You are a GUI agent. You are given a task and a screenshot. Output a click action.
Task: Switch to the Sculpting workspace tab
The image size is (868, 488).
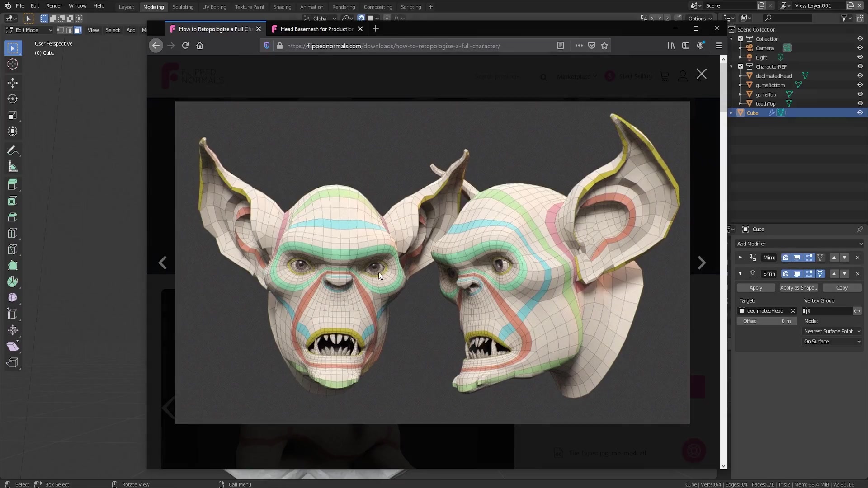pos(183,7)
